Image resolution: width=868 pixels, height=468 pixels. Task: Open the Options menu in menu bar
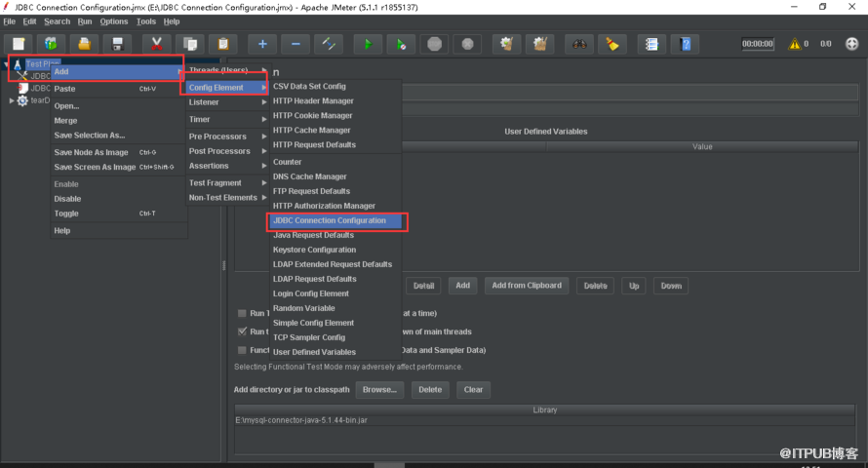click(x=114, y=21)
